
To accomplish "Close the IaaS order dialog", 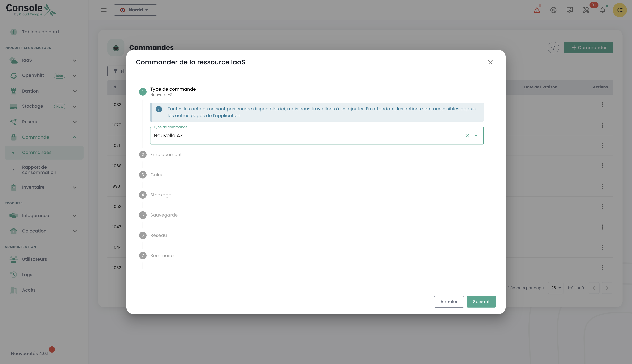I will point(490,62).
